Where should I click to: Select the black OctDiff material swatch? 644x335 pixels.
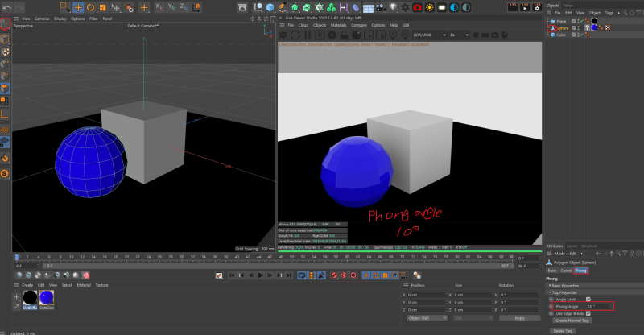30,298
